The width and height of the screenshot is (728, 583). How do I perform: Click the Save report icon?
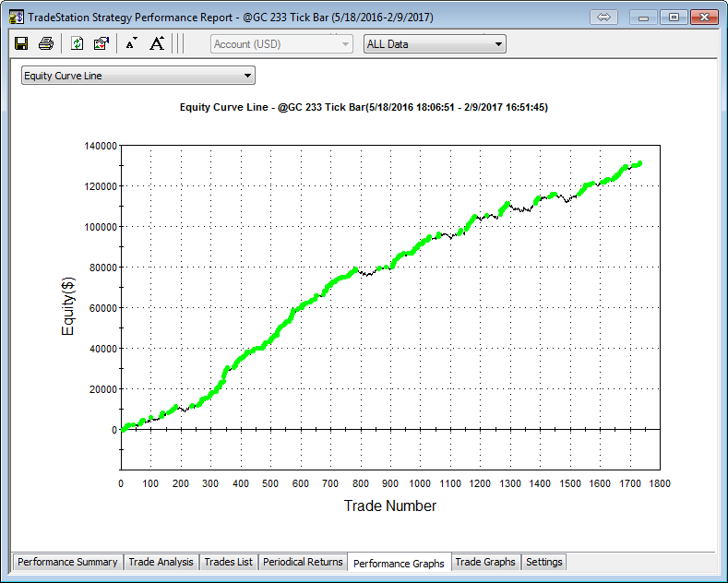21,43
